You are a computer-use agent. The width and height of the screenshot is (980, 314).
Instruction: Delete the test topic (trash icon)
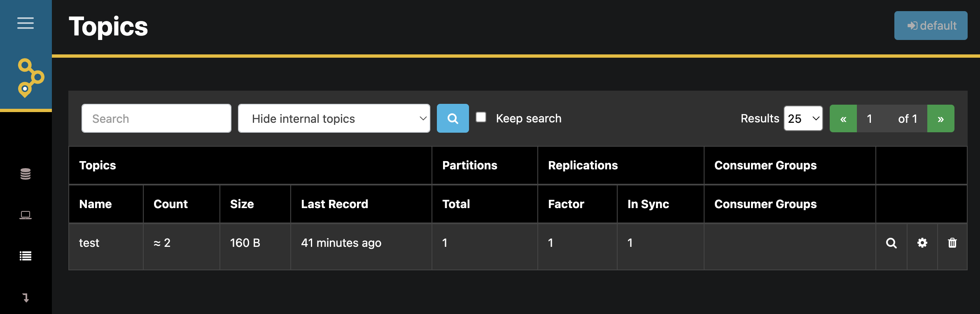pos(952,243)
